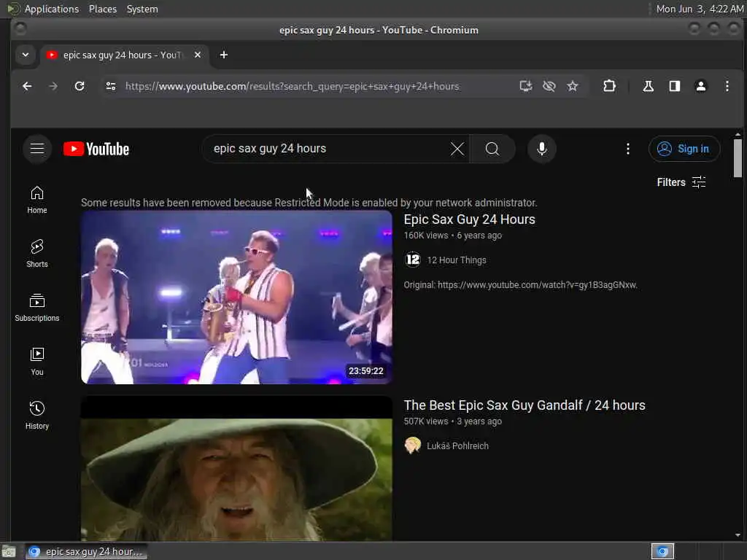Click the Restricted Mode notice text
Image resolution: width=747 pixels, height=560 pixels.
[x=309, y=203]
